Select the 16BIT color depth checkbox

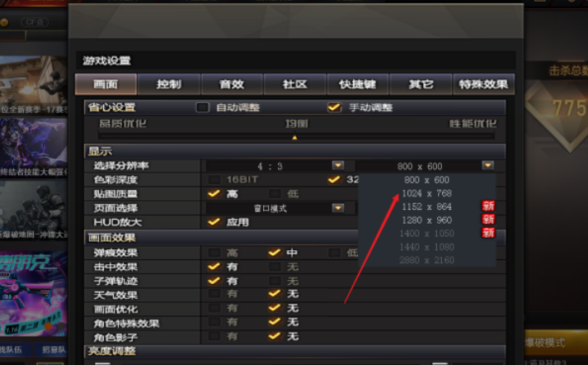pos(214,179)
